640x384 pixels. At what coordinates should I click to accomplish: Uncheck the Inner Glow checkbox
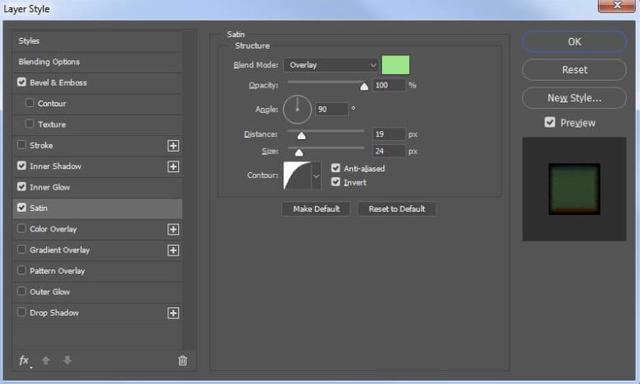(22, 186)
